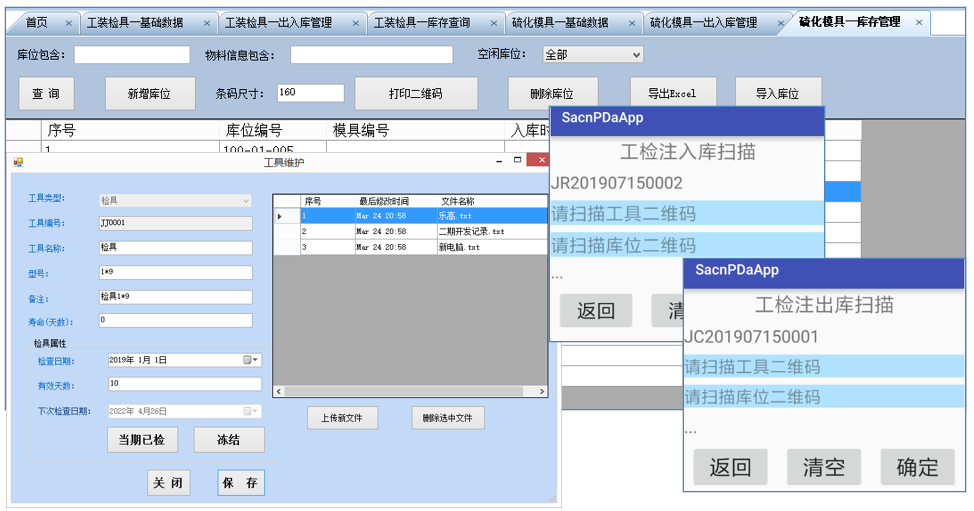Open the 空闲库位 dropdown showing 全部
The width and height of the screenshot is (974, 511).
point(593,55)
